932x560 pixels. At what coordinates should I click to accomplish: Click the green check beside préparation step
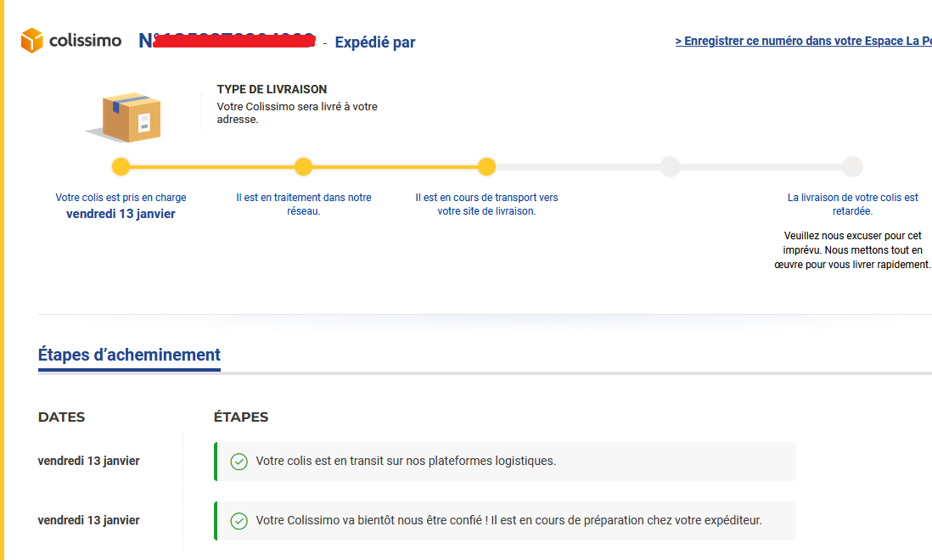[x=239, y=521]
